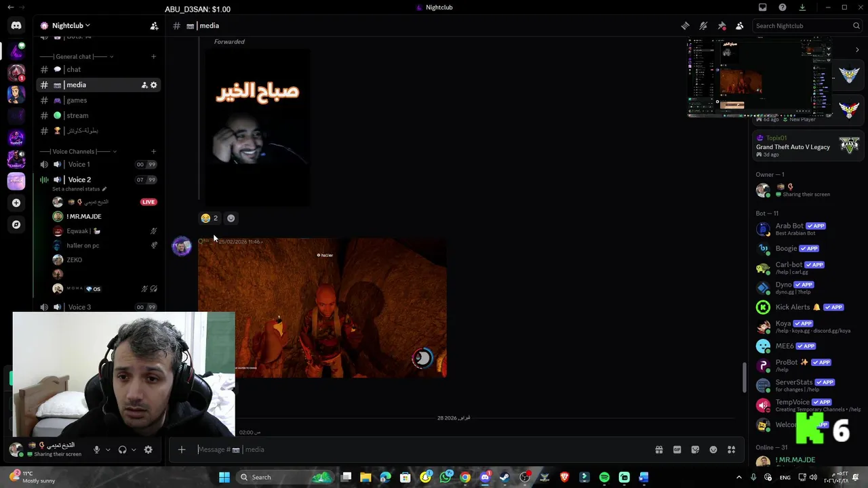Open the inbox icon in title bar
The image size is (868, 488).
(763, 7)
